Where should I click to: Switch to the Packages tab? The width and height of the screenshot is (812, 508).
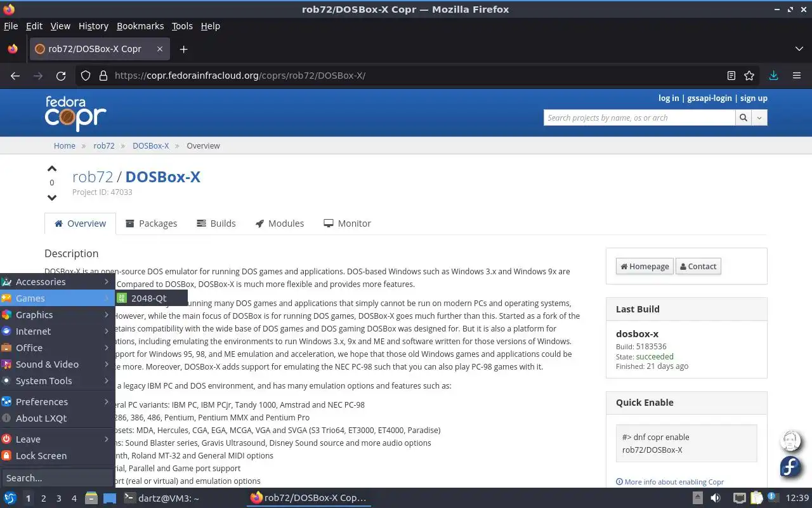coord(151,223)
